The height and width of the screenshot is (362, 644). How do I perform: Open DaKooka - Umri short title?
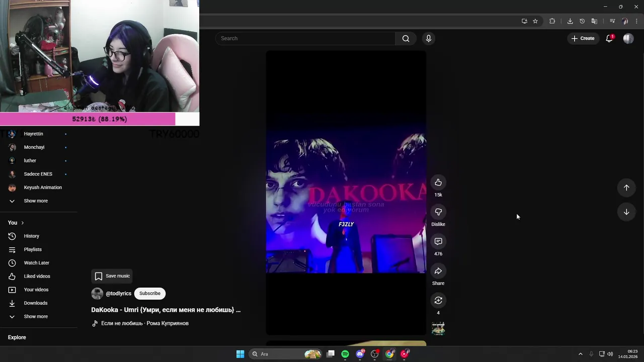tap(166, 310)
